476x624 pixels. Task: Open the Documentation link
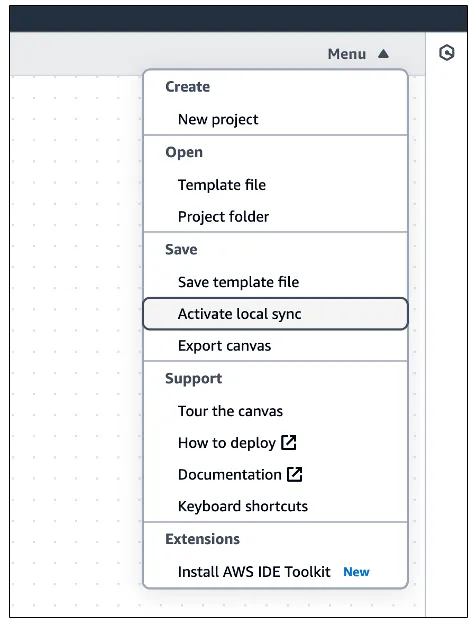[230, 474]
